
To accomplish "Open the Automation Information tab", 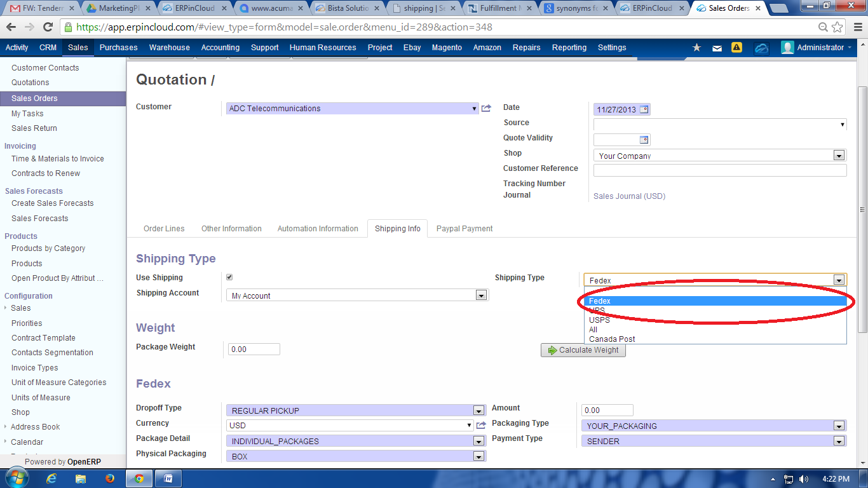I will (318, 229).
